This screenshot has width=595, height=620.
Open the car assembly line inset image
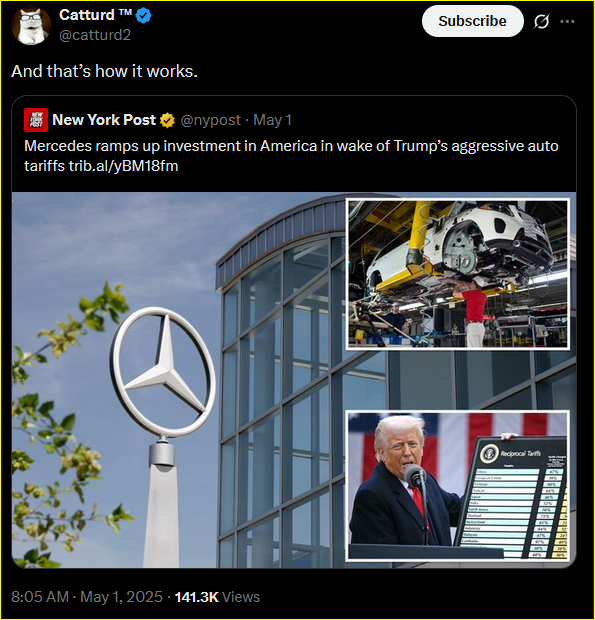458,274
